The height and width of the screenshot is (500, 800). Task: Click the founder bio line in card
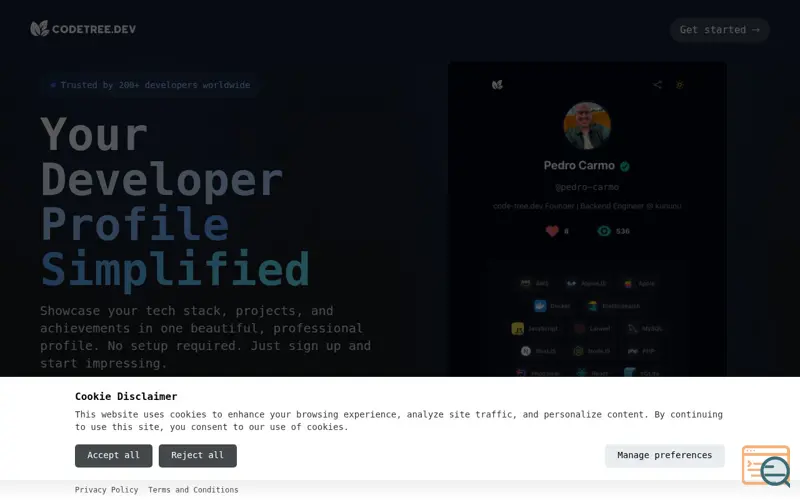[x=587, y=206]
